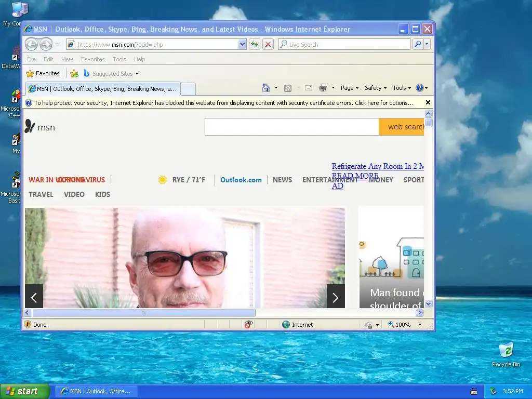Click status bar security shield icon

click(28, 324)
